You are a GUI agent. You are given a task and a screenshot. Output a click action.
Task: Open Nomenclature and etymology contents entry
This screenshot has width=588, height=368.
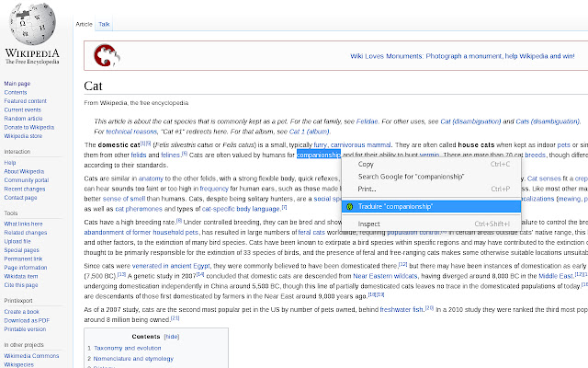point(133,359)
